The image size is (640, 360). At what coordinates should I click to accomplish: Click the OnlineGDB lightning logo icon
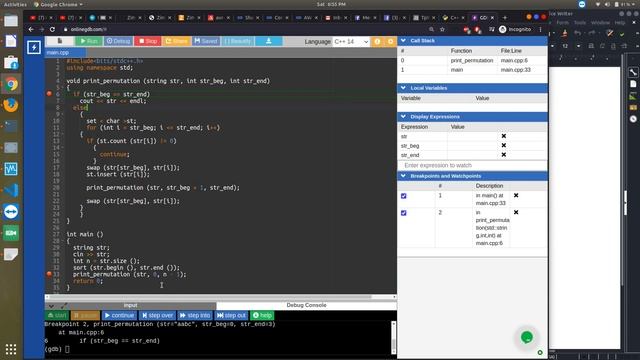[x=34, y=47]
